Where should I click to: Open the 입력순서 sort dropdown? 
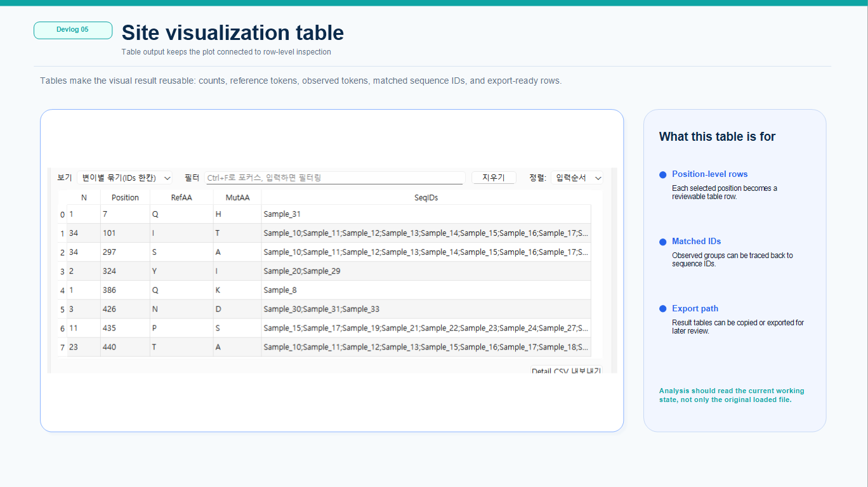click(x=577, y=178)
